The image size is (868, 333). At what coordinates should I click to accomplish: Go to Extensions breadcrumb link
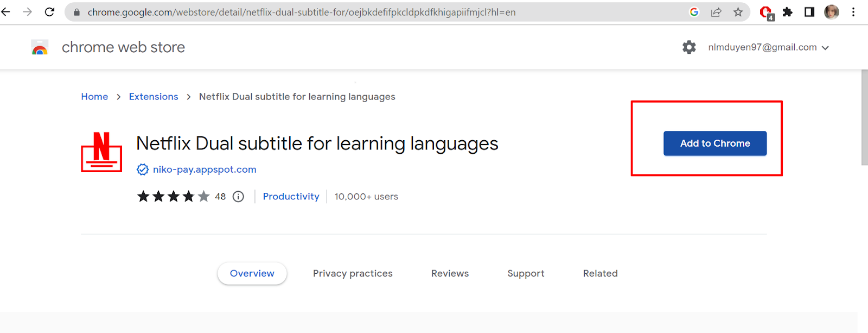154,97
